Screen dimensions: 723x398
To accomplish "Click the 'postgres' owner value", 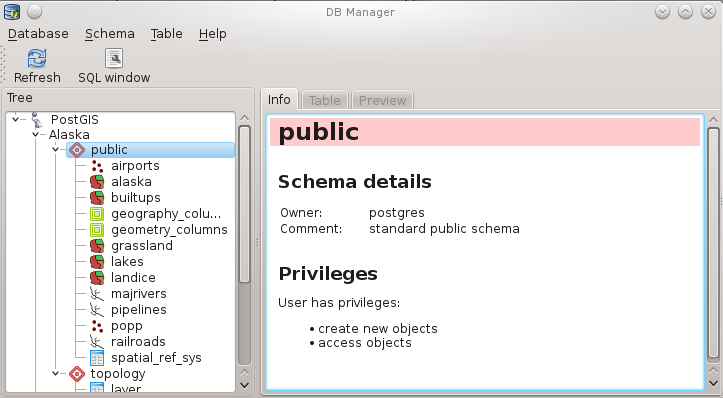I will coord(397,213).
